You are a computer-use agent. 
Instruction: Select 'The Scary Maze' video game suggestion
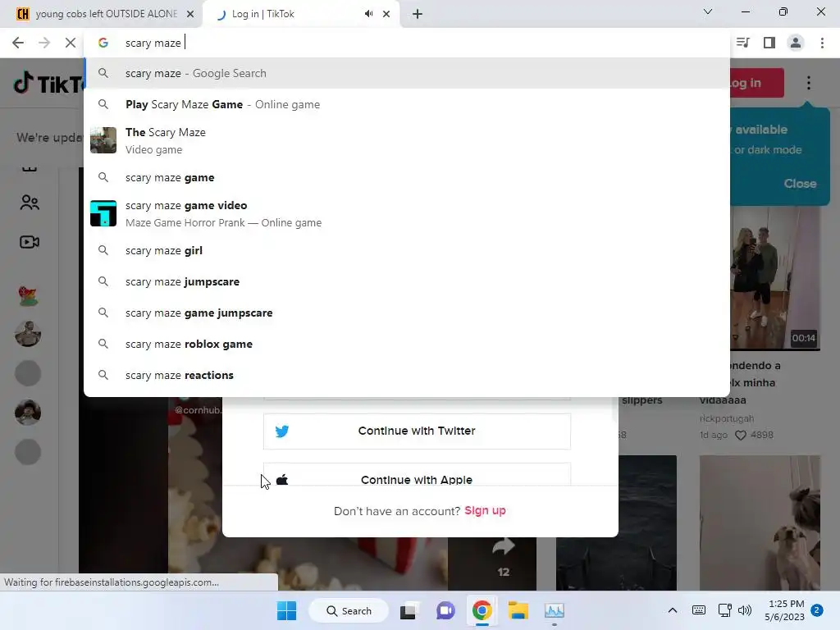407,141
